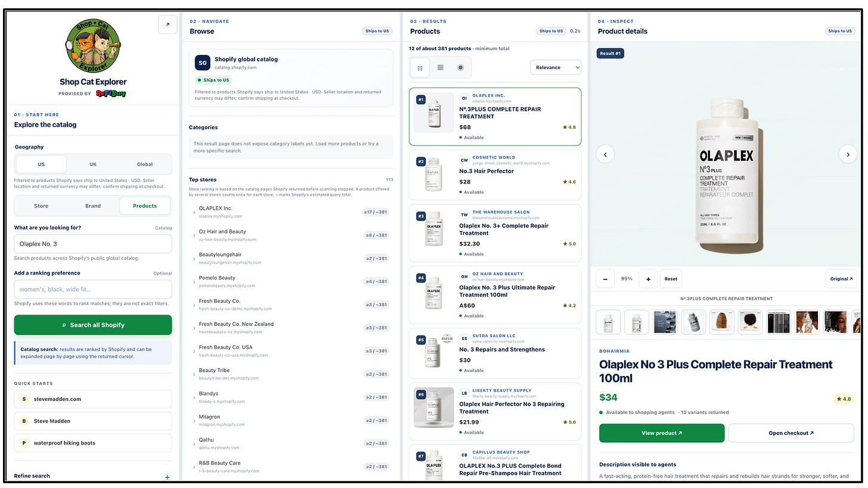868x488 pixels.
Task: Click the Qathu store row
Action: coord(291,443)
